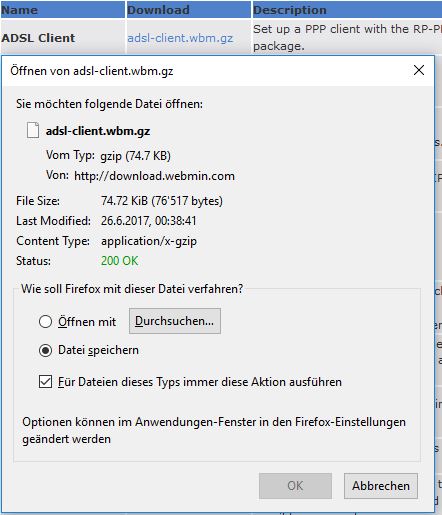
Task: Open the adsl-client.wbm.gz download link
Action: (x=180, y=38)
